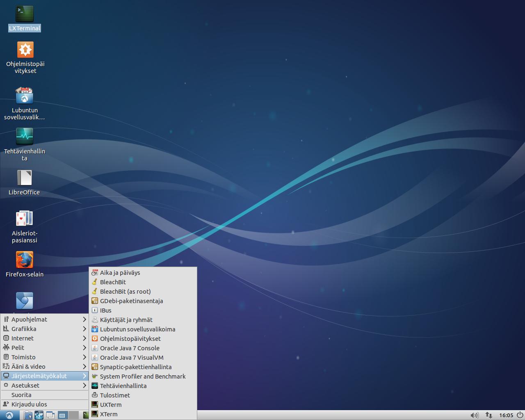The height and width of the screenshot is (420, 525).
Task: Choose Suorita from the main menu
Action: (45, 395)
